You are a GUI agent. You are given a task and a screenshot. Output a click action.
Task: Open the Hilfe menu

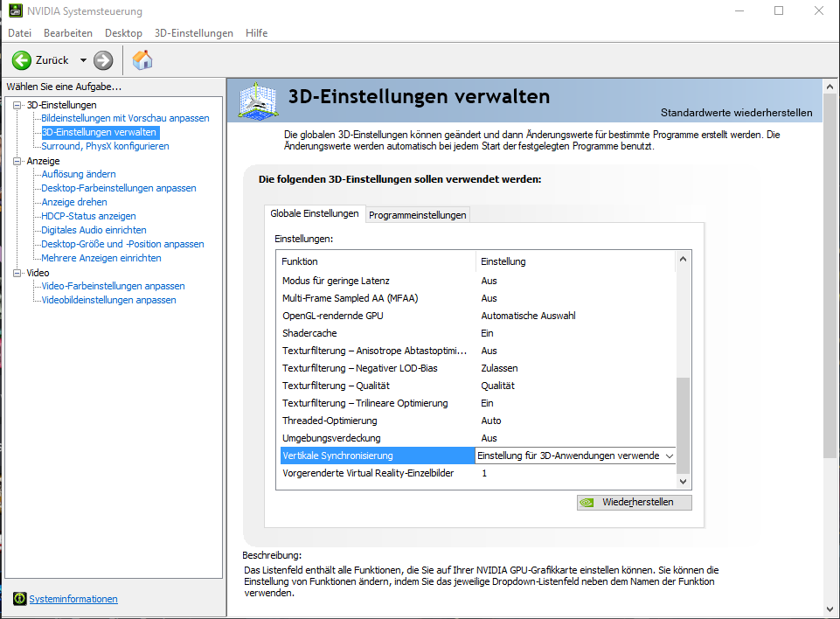257,33
